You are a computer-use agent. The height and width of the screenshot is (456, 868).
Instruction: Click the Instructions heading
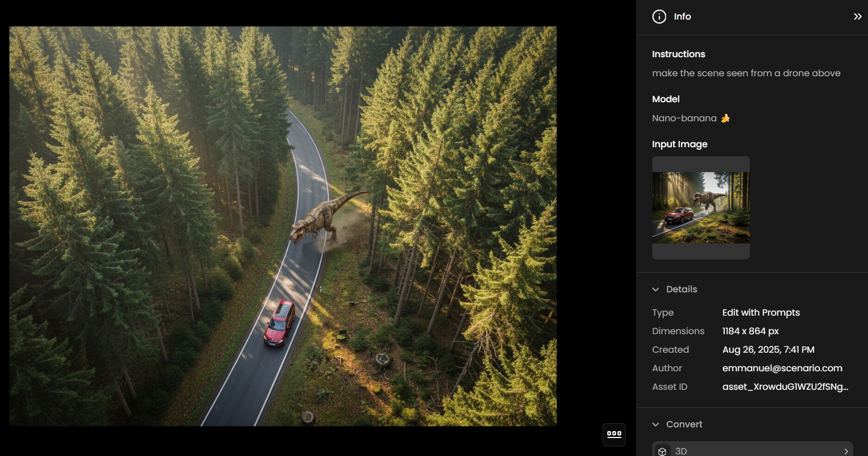click(678, 54)
